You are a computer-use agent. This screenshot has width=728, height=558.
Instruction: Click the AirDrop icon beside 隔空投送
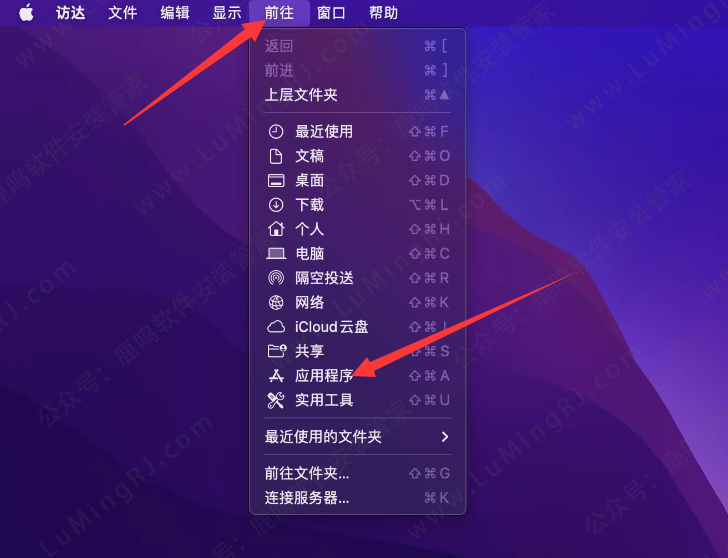276,278
